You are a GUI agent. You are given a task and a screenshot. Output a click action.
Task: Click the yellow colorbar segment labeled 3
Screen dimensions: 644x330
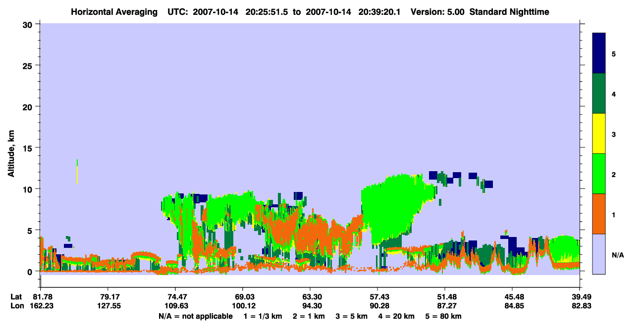pos(599,134)
